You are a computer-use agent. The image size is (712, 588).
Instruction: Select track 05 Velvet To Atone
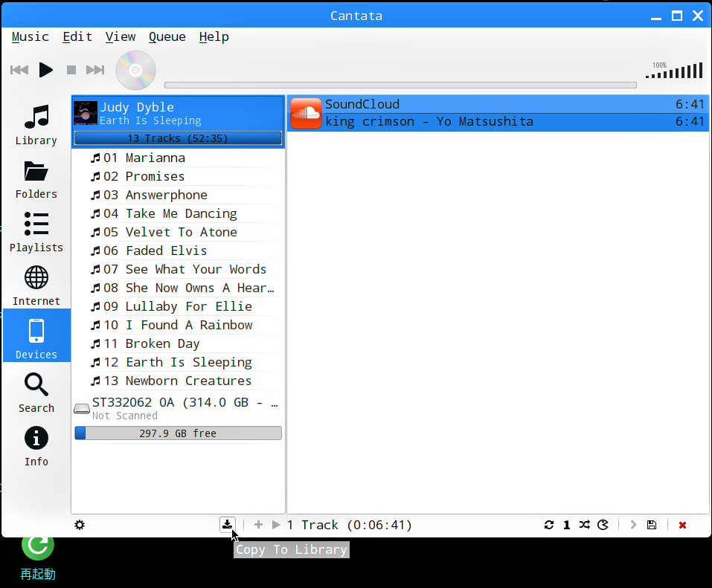click(178, 232)
